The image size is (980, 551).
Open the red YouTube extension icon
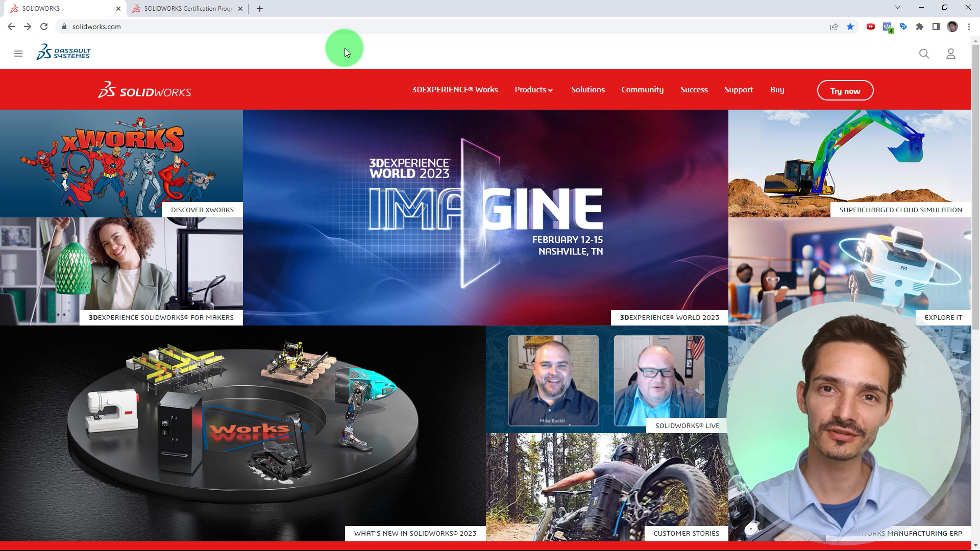871,27
